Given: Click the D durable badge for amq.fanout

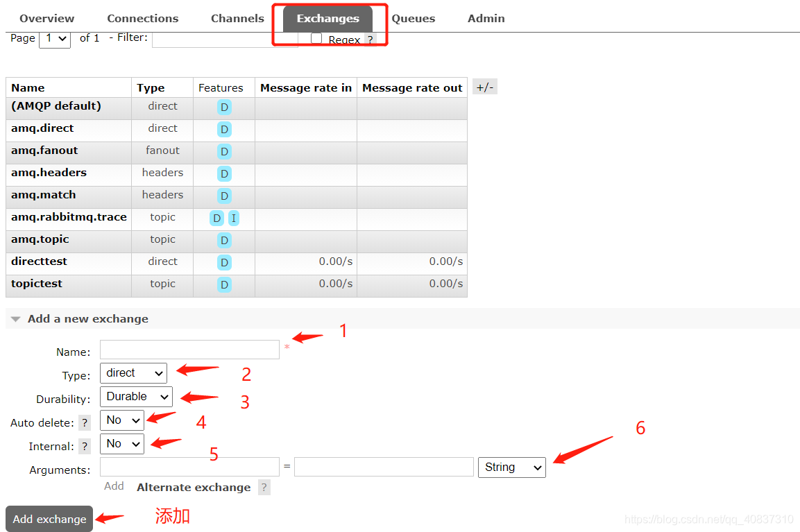Looking at the screenshot, I should (x=224, y=151).
